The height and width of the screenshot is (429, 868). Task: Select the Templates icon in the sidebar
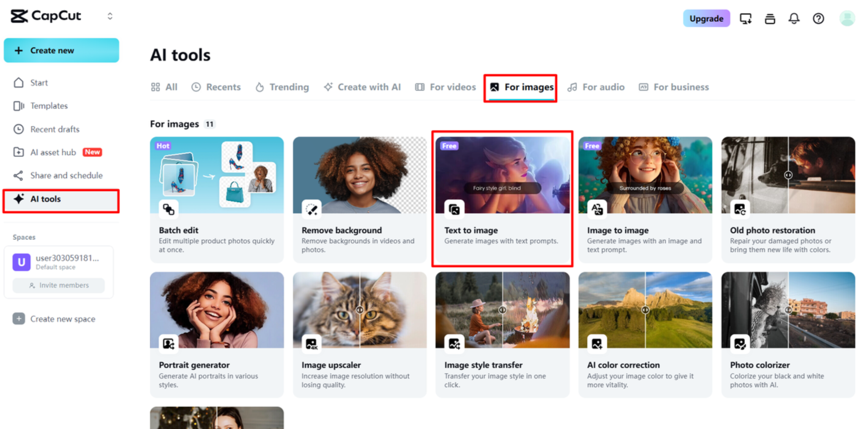coord(18,106)
